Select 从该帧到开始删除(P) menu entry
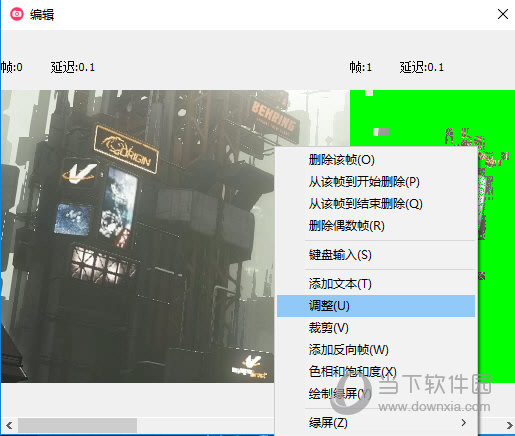515x436 pixels. [x=376, y=182]
